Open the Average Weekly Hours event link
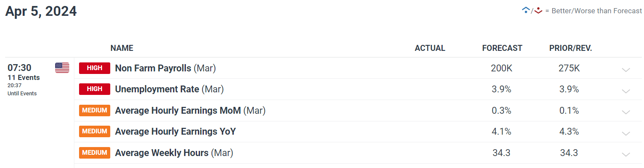Screen dimensions: 644x168 (174, 153)
